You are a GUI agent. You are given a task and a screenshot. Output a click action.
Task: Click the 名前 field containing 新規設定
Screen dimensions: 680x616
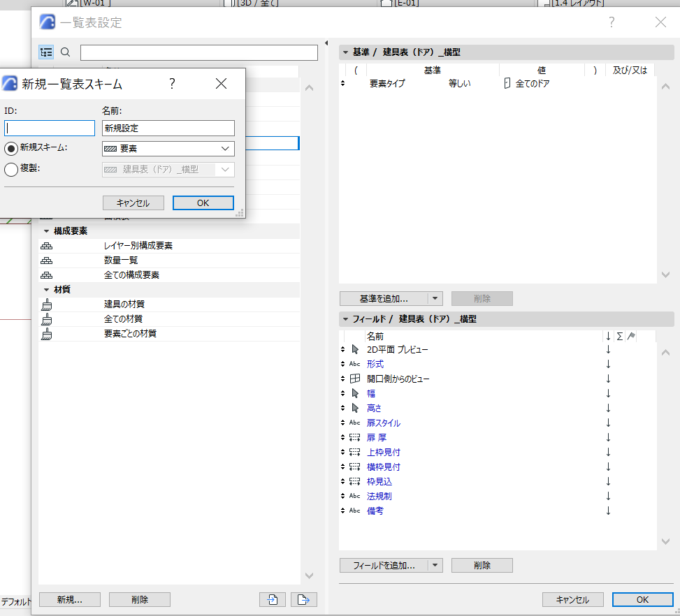(168, 128)
